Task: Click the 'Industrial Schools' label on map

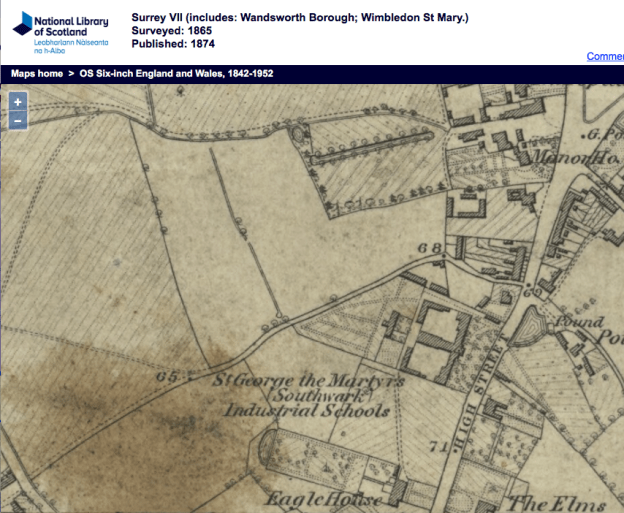Action: click(x=306, y=411)
